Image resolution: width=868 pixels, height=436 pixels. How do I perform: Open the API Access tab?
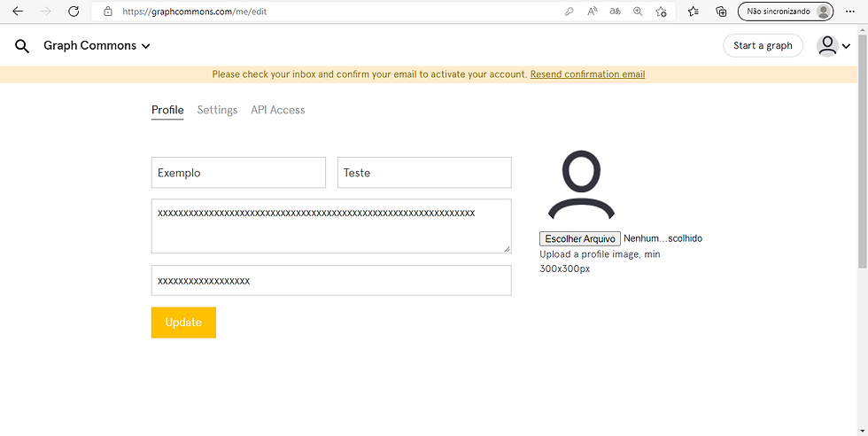tap(278, 110)
